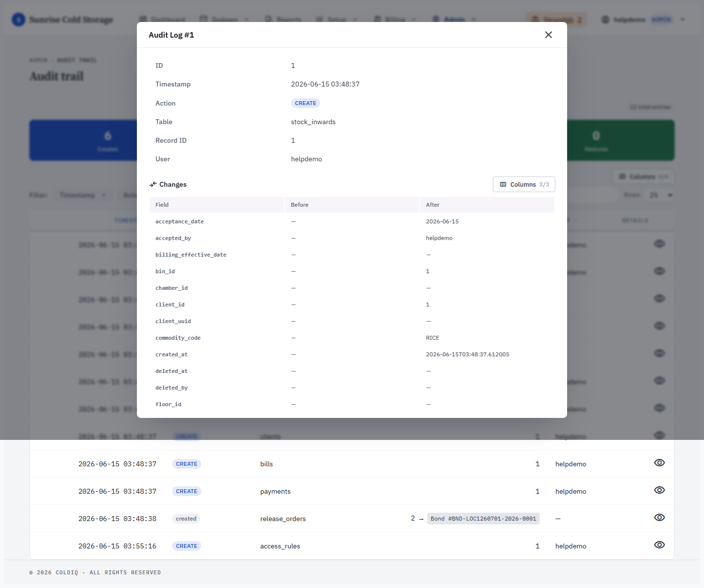
Task: View details of the access_rules audit entry
Action: [x=660, y=545]
